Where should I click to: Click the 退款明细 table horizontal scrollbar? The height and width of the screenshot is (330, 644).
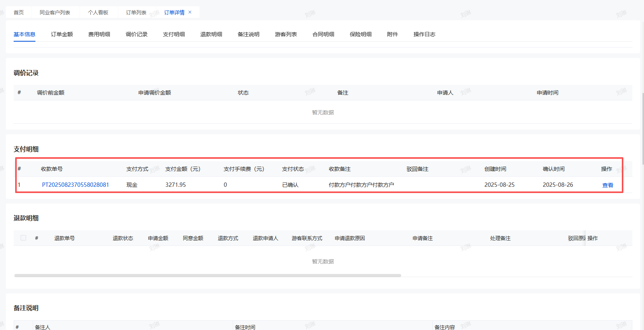[x=207, y=276]
